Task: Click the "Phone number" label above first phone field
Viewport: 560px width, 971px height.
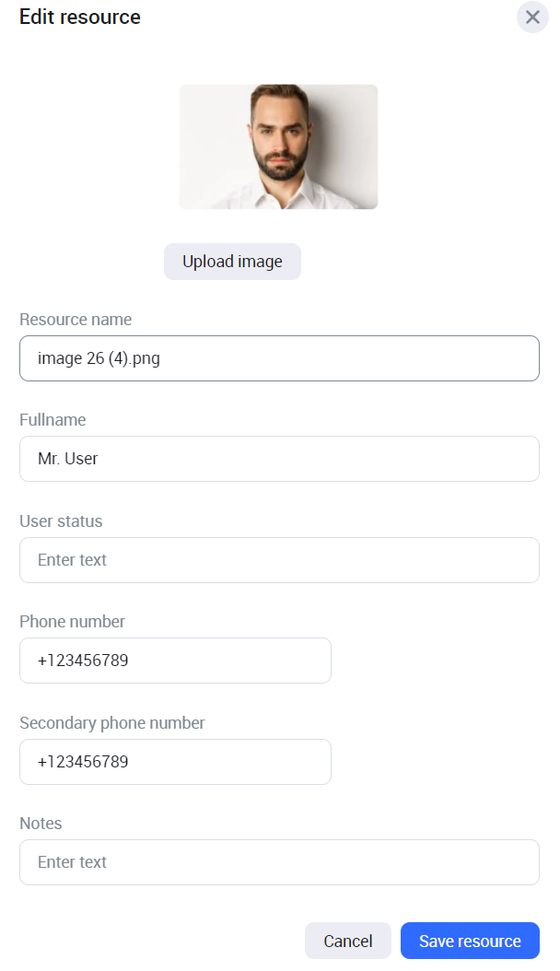Action: [72, 622]
